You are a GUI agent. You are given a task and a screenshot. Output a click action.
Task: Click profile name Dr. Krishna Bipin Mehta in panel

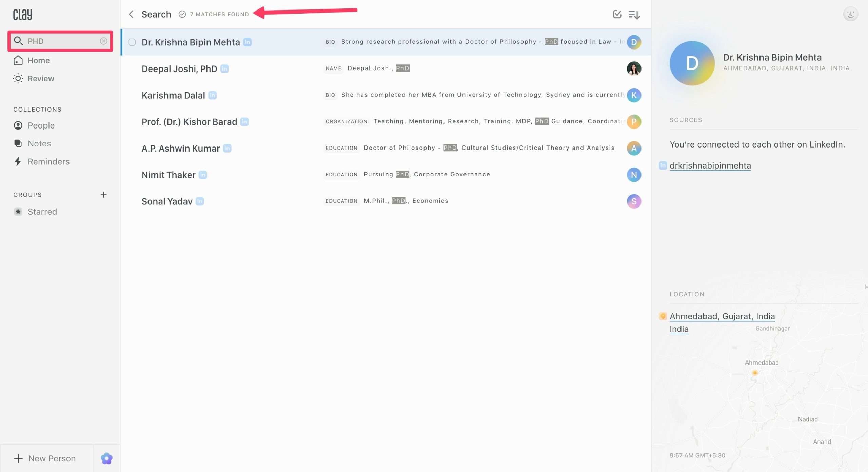(772, 57)
